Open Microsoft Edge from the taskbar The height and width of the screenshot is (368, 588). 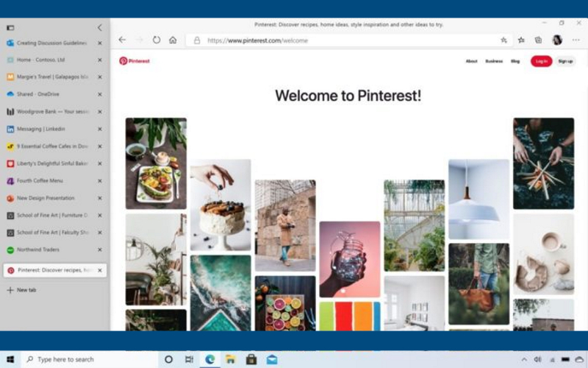(210, 359)
